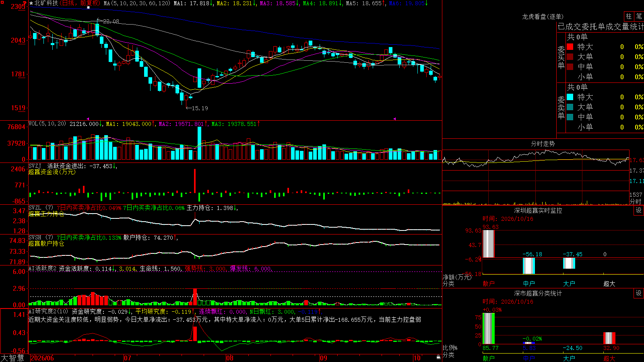Click the 深市超赢分类统计 panel title
Image resolution: width=644 pixels, height=362 pixels.
pos(538,293)
